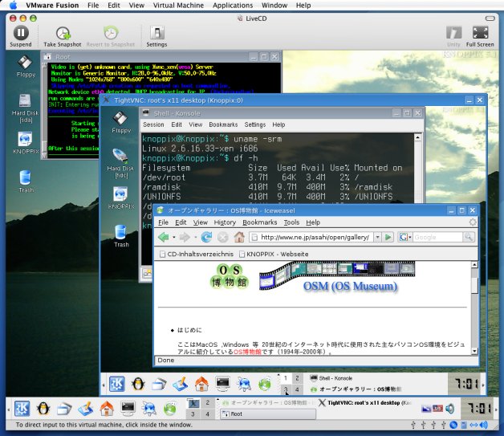Screen dimensions: 504x436
Task: Suspend the virtual machine
Action: pyautogui.click(x=21, y=36)
